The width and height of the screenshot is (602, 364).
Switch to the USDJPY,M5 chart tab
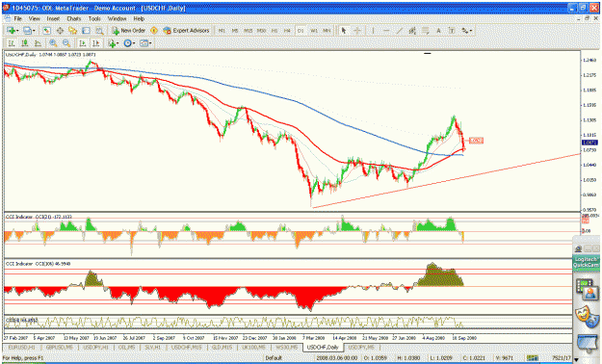point(361,347)
